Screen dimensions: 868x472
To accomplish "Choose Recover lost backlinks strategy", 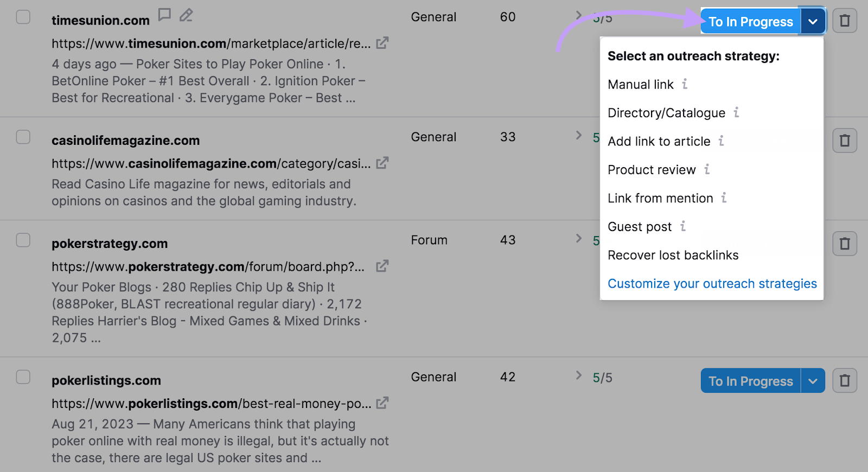I will coord(673,255).
